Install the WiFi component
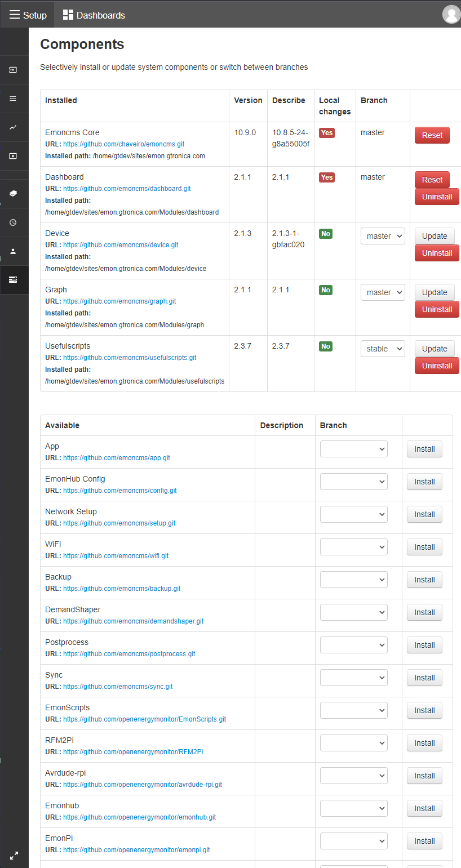This screenshot has height=868, width=461. pos(424,547)
